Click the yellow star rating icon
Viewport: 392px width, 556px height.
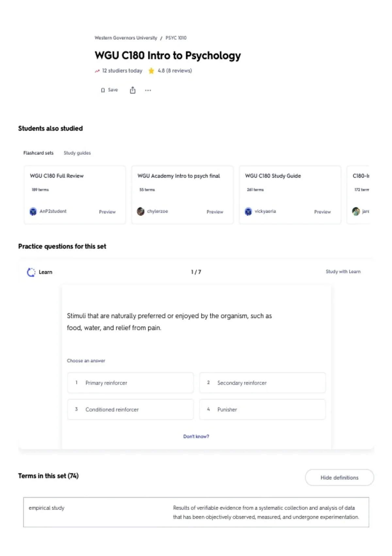[151, 71]
